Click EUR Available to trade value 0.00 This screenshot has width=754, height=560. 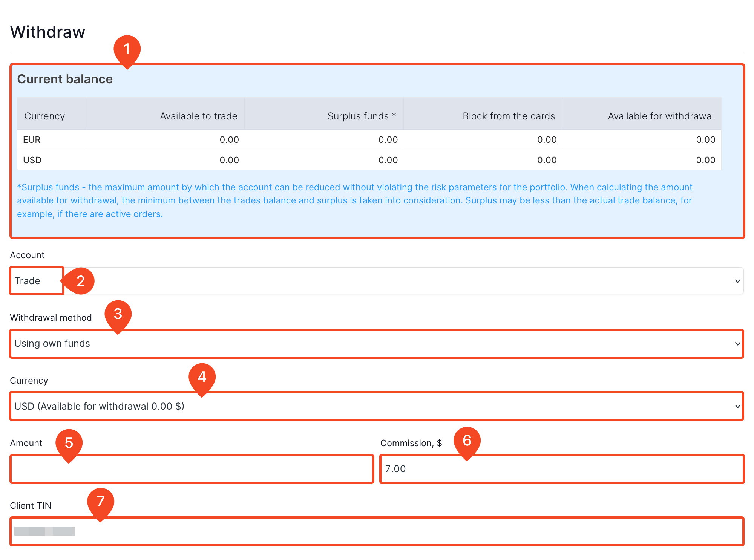[229, 140]
